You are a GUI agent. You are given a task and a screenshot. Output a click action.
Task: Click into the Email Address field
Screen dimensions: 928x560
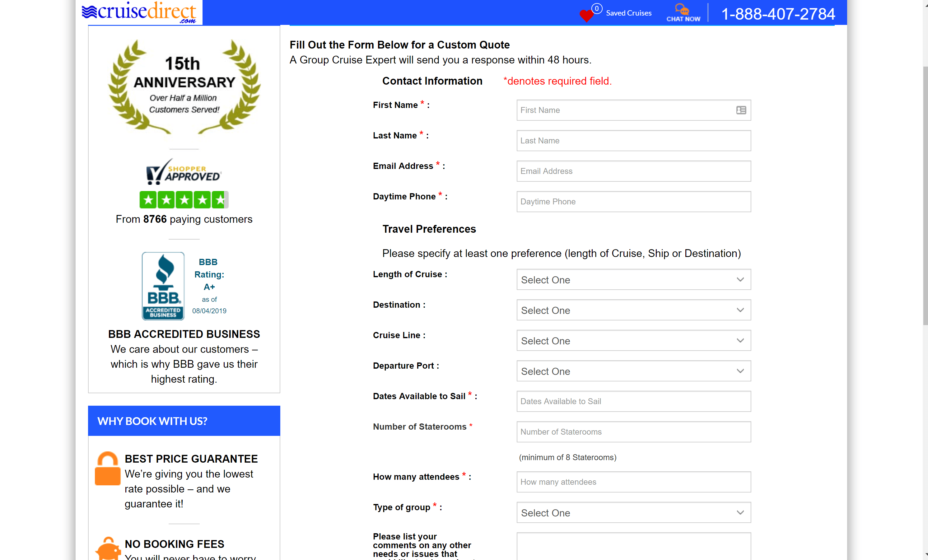pyautogui.click(x=633, y=171)
